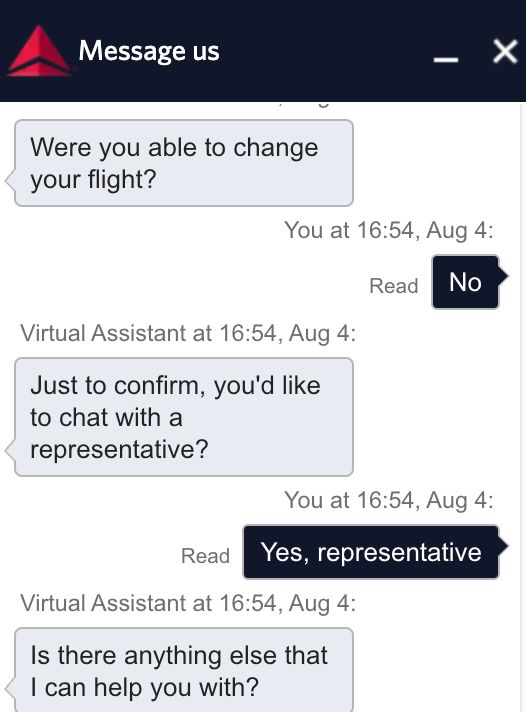Click the 'Read' status beside the No message
This screenshot has width=526, height=712.
pyautogui.click(x=393, y=286)
